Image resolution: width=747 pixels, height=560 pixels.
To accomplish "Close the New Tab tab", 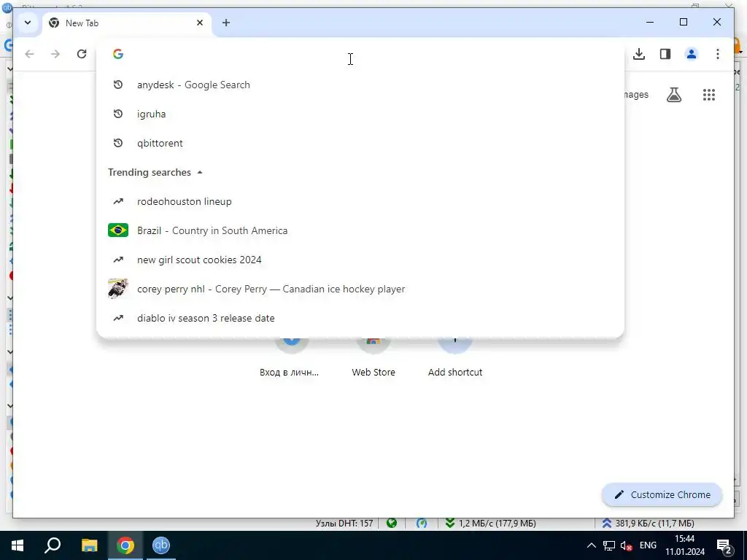I will point(200,23).
